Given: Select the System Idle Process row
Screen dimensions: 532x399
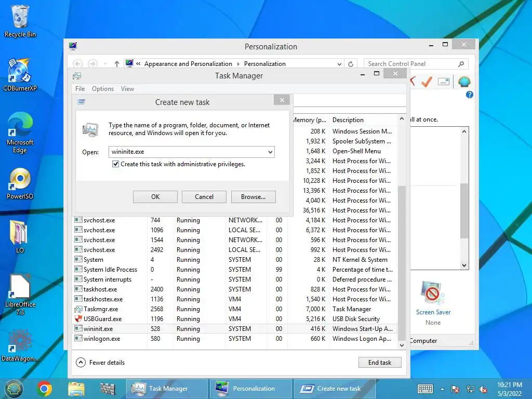Looking at the screenshot, I should (234, 270).
